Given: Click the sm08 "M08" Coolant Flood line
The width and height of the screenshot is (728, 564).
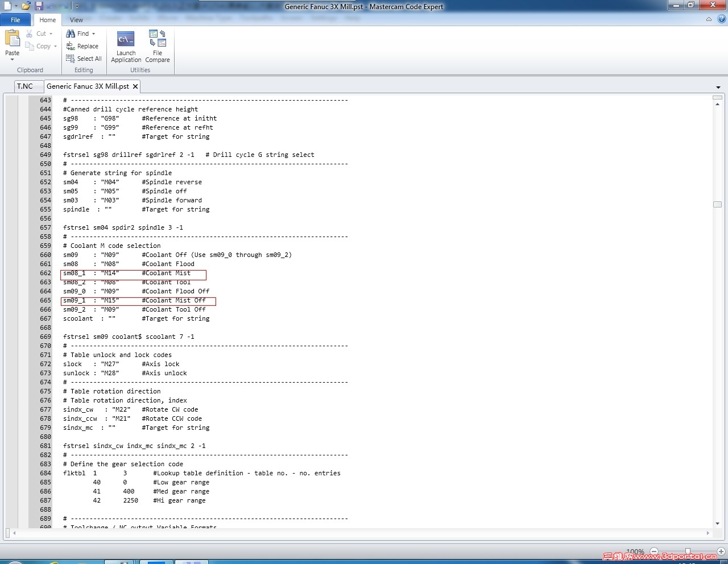Looking at the screenshot, I should 129,264.
